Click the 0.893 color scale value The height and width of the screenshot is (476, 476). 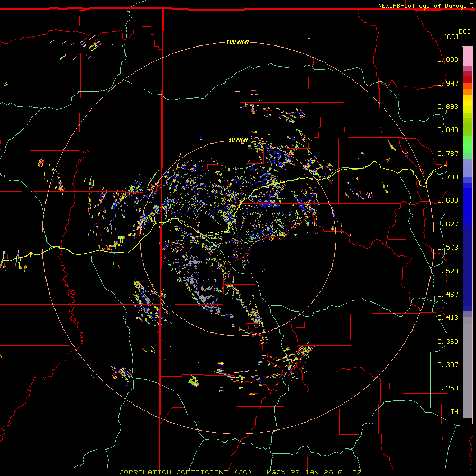click(448, 106)
